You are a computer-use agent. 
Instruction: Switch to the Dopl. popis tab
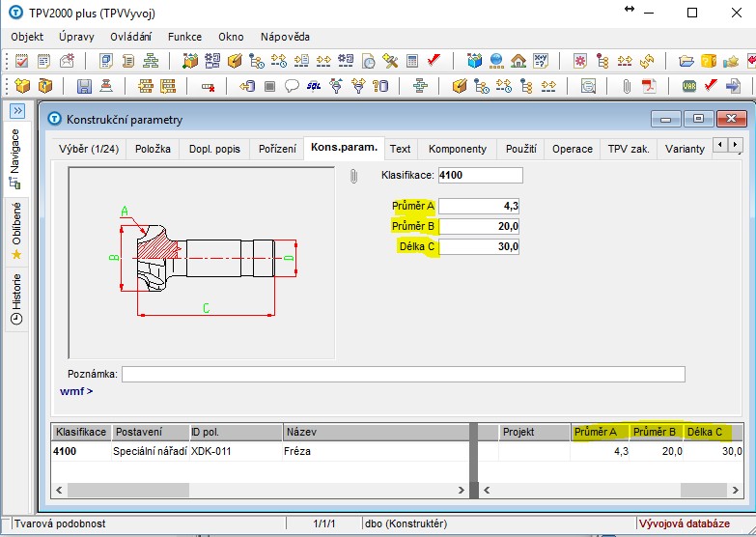214,149
